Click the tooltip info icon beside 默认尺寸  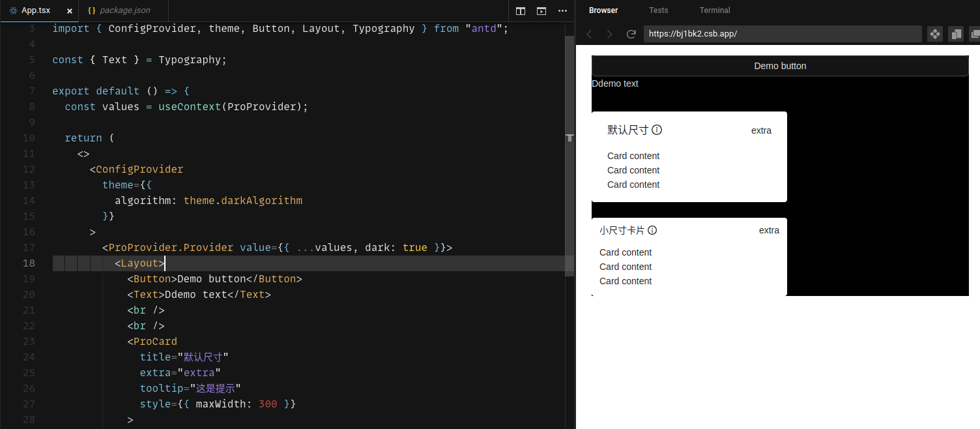657,130
